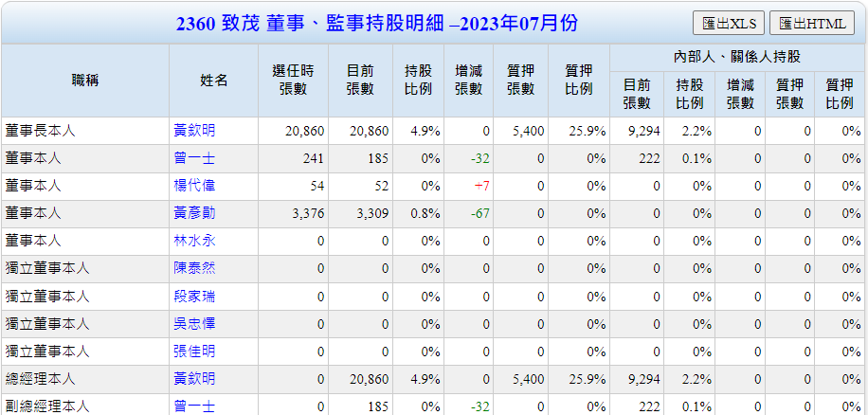Open 黃欽明 link in 總經理本人 row
The width and height of the screenshot is (868, 415).
[194, 379]
